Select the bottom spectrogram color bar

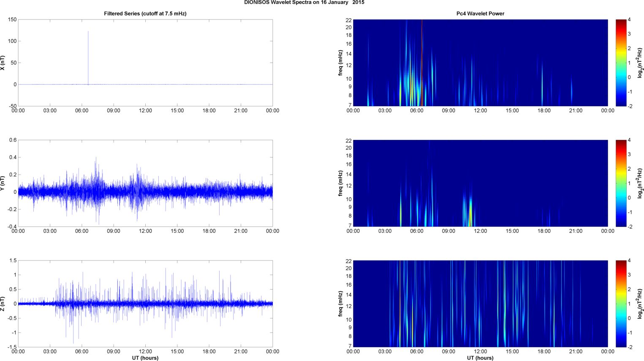[x=621, y=304]
